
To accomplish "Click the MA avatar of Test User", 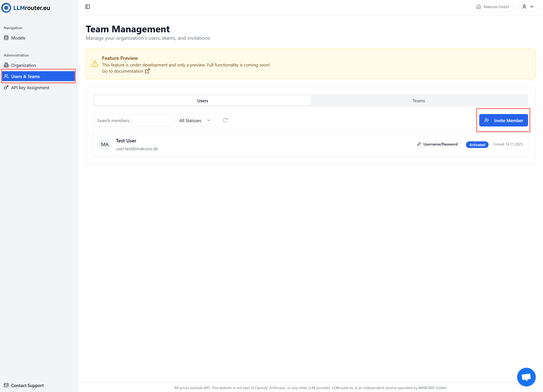I will (x=105, y=144).
